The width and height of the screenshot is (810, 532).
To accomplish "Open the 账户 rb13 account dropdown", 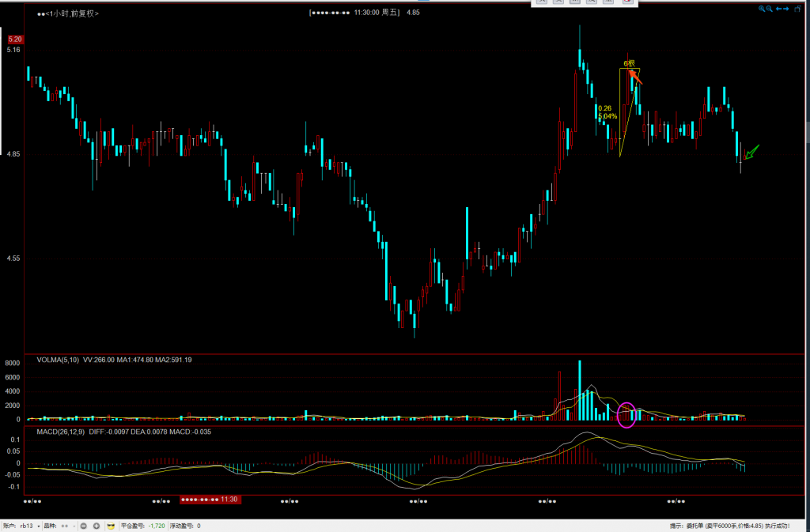I will point(32,526).
